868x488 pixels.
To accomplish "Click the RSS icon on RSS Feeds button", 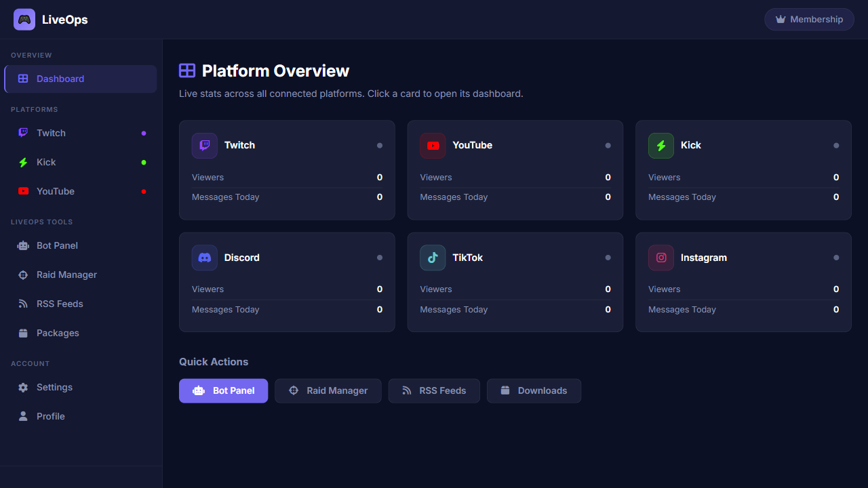I will pyautogui.click(x=407, y=390).
